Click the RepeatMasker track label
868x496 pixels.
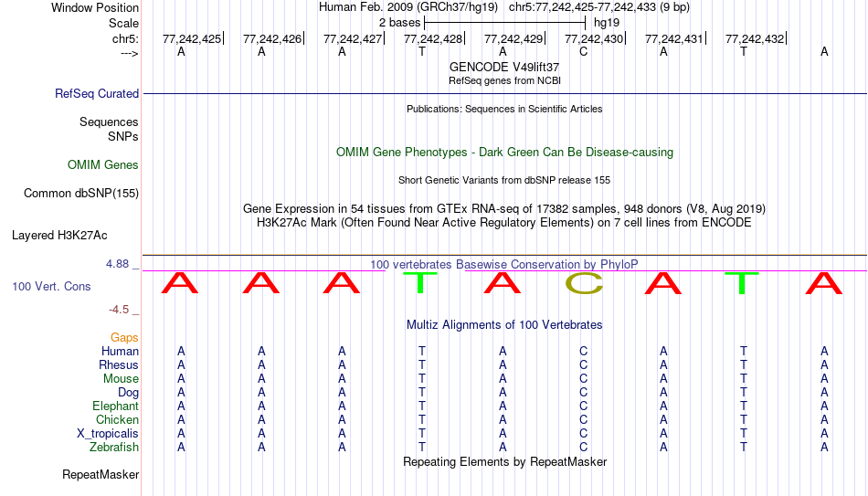click(101, 474)
